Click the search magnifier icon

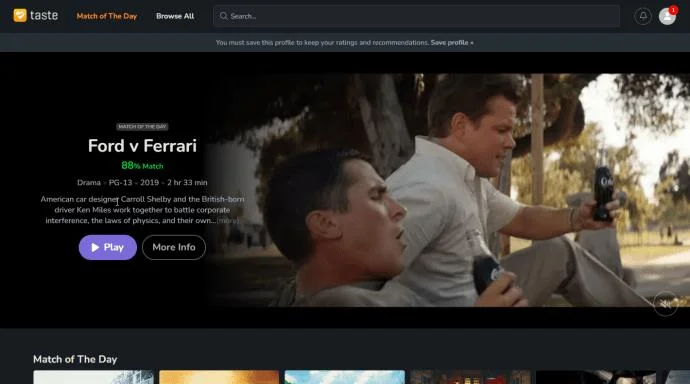[224, 16]
